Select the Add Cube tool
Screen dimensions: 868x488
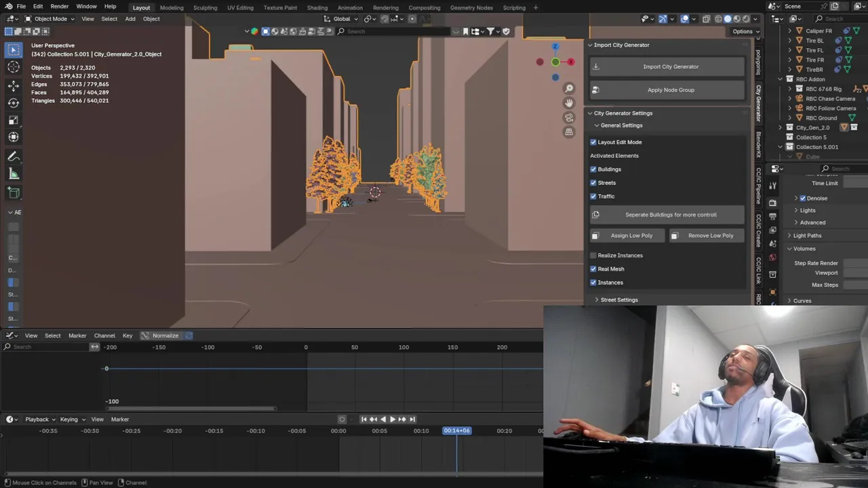[x=14, y=192]
